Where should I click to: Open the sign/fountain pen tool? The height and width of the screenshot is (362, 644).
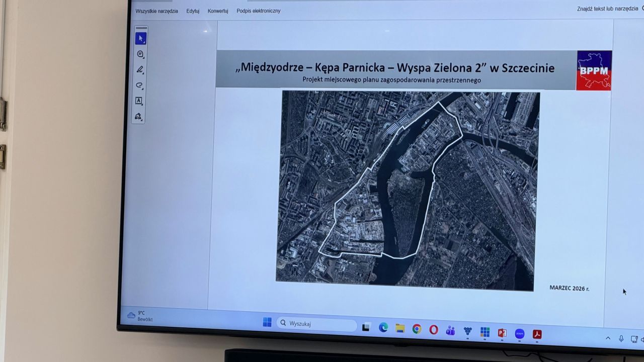pos(138,117)
